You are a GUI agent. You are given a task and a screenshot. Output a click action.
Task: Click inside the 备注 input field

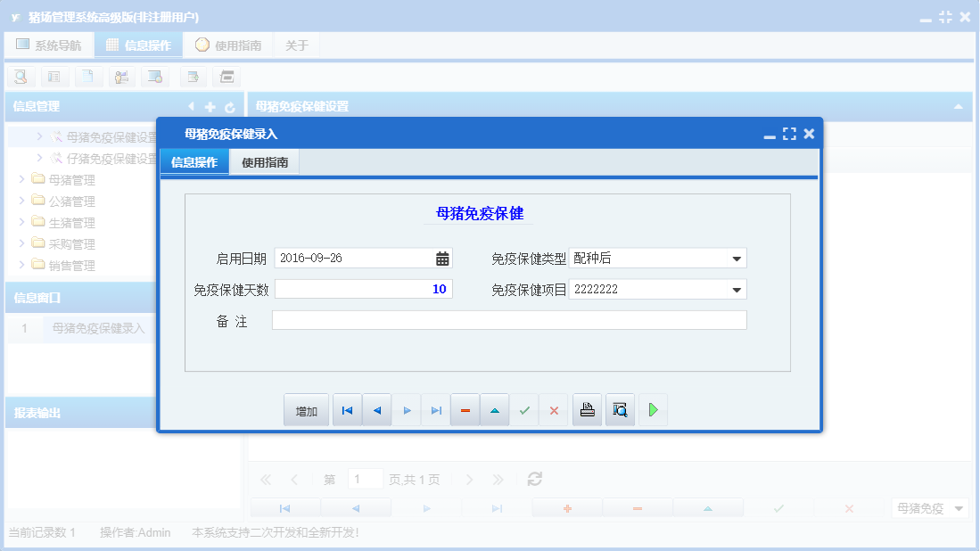click(x=508, y=320)
